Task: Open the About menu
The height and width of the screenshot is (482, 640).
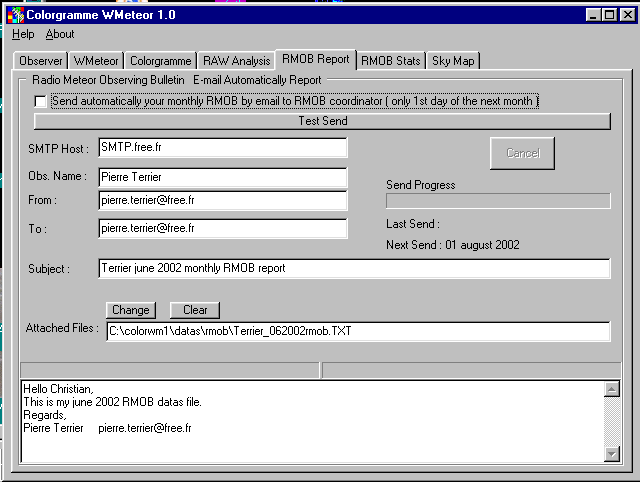Action: point(60,34)
